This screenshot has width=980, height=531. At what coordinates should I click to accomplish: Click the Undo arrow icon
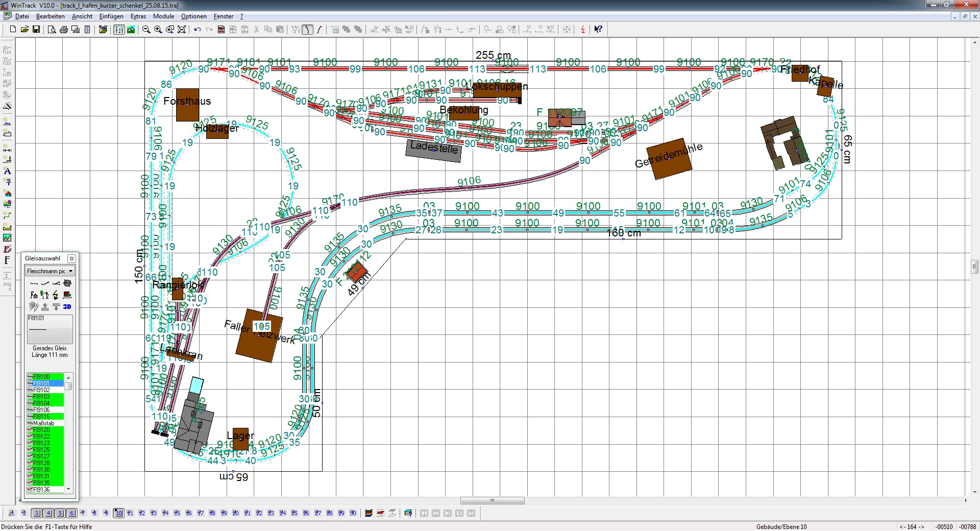[x=198, y=30]
